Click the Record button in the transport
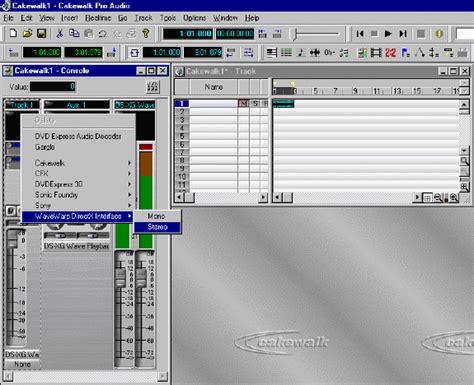Viewport: 474px width, 385px height. click(421, 34)
